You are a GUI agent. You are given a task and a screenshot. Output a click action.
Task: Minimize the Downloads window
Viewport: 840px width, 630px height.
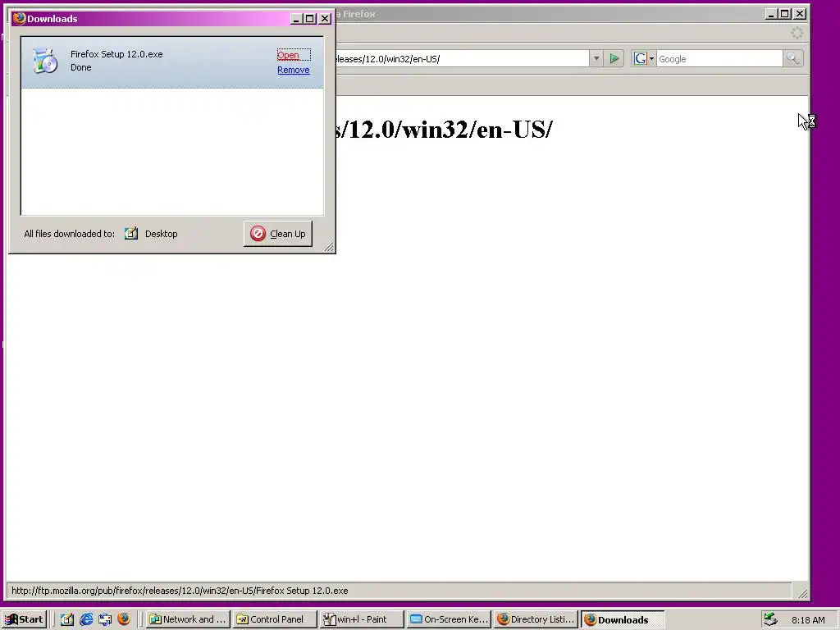(x=296, y=19)
